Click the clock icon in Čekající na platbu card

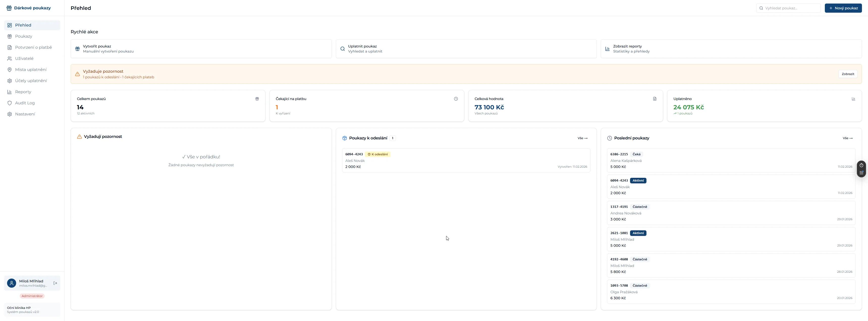[x=455, y=99]
